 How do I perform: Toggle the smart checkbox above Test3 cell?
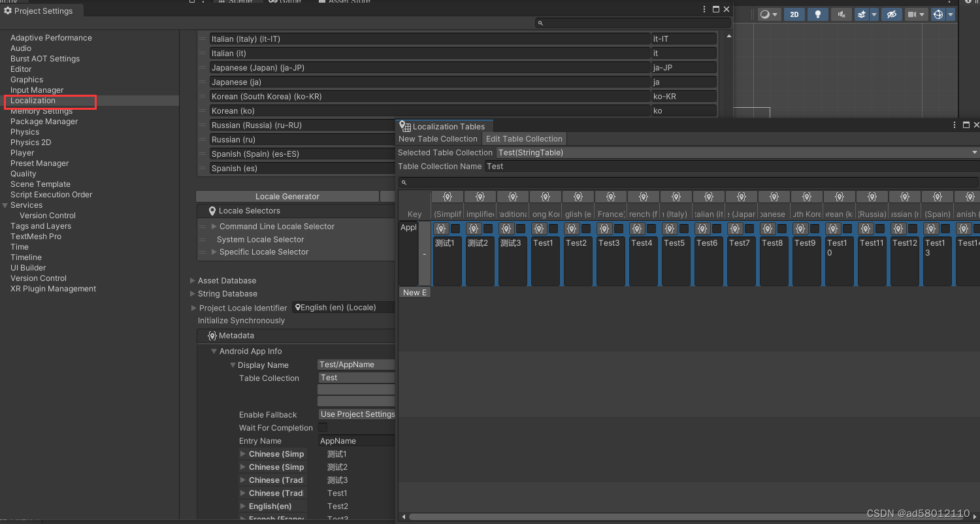coord(619,229)
